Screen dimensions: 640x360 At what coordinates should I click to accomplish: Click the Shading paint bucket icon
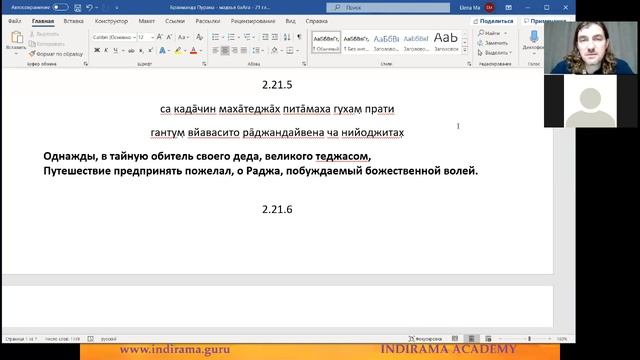coord(274,50)
